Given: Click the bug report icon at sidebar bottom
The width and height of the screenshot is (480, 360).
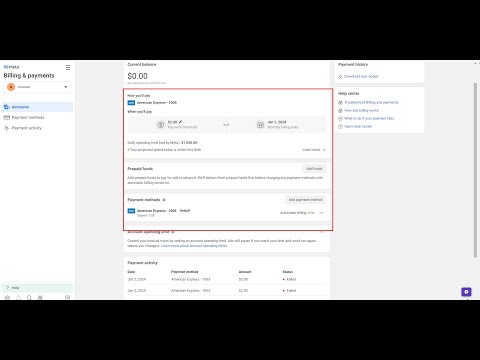Looking at the screenshot, I should click(x=40, y=298).
